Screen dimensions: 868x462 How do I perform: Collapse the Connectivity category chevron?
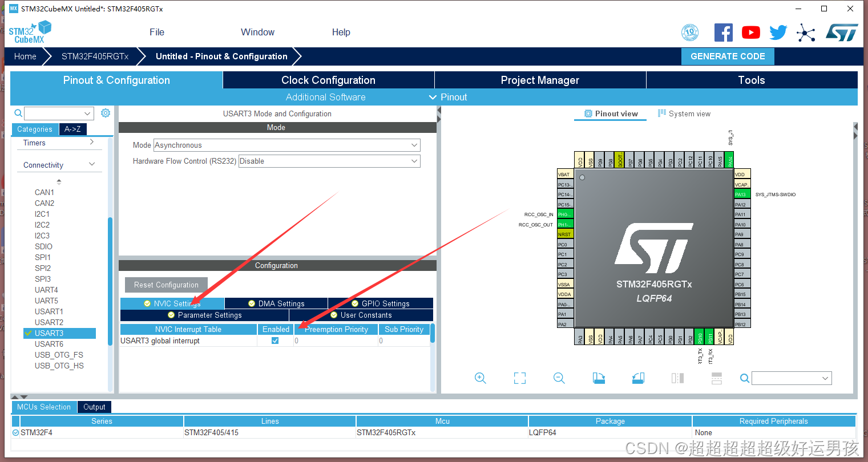(91, 164)
